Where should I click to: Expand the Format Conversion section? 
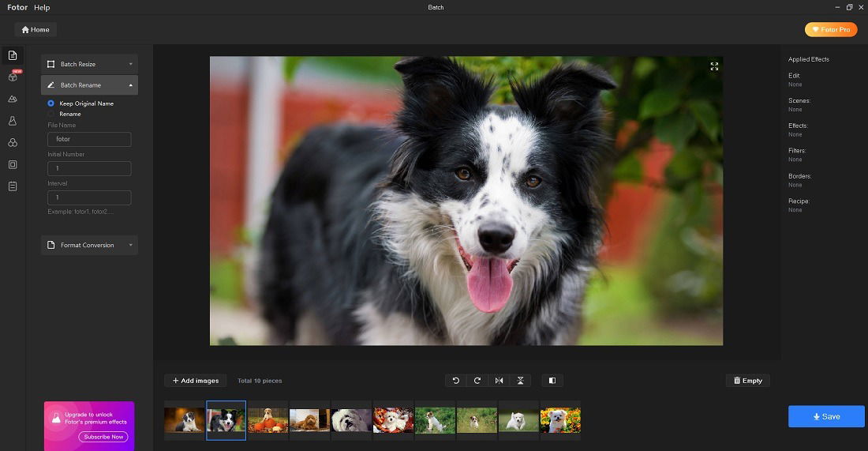(89, 245)
